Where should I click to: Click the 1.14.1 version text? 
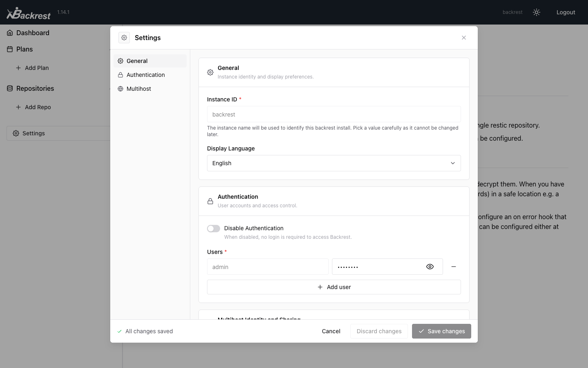click(x=63, y=12)
